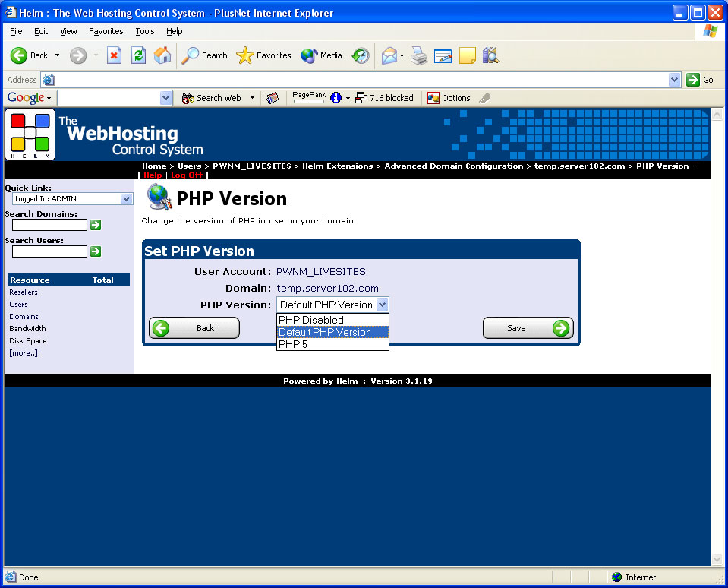Open Google toolbar Options

pyautogui.click(x=449, y=98)
